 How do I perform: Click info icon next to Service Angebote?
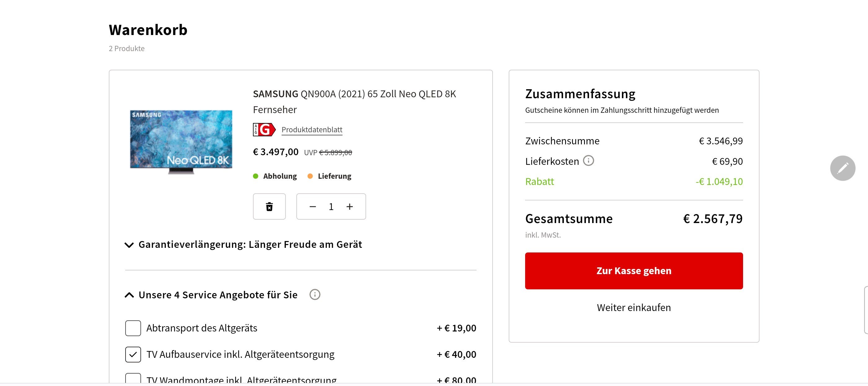[x=315, y=295]
